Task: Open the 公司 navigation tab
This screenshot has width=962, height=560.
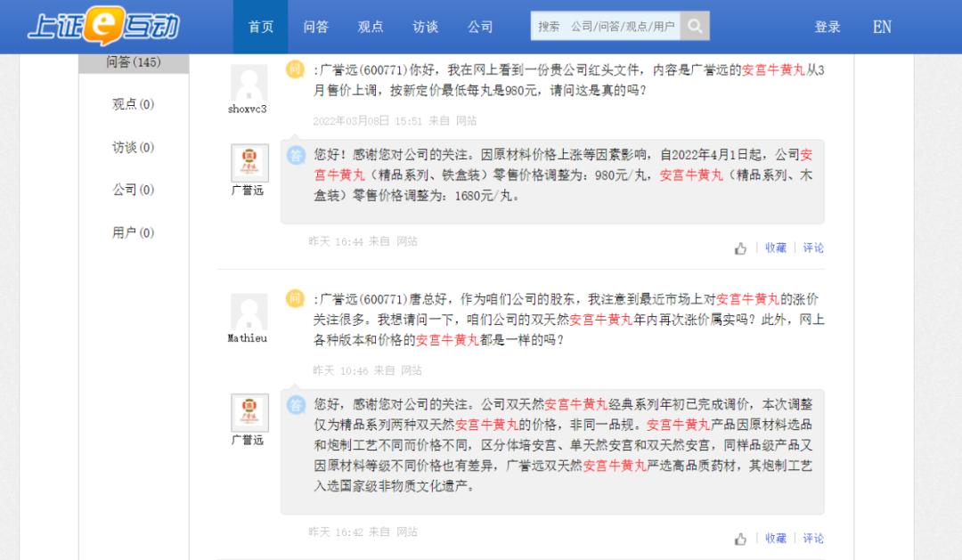Action: (480, 27)
